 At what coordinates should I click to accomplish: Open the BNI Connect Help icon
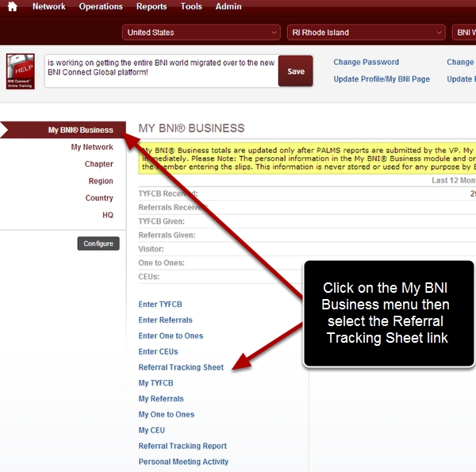pyautogui.click(x=20, y=71)
